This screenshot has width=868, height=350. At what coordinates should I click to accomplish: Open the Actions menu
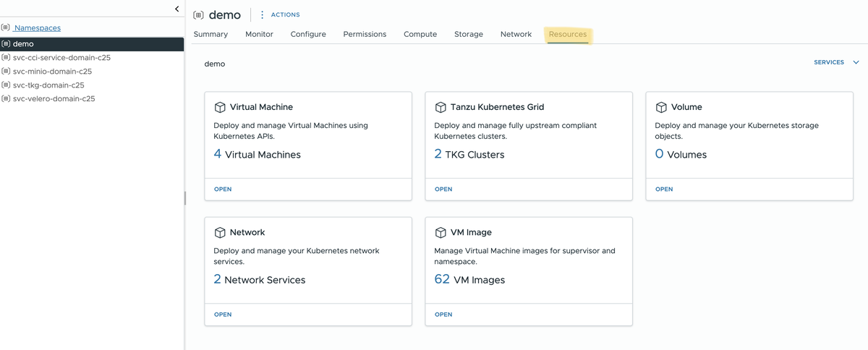pyautogui.click(x=285, y=15)
